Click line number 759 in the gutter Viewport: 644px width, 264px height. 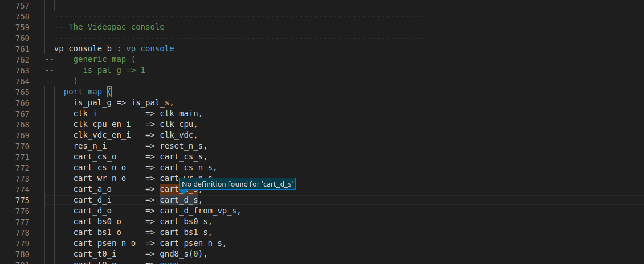click(22, 27)
